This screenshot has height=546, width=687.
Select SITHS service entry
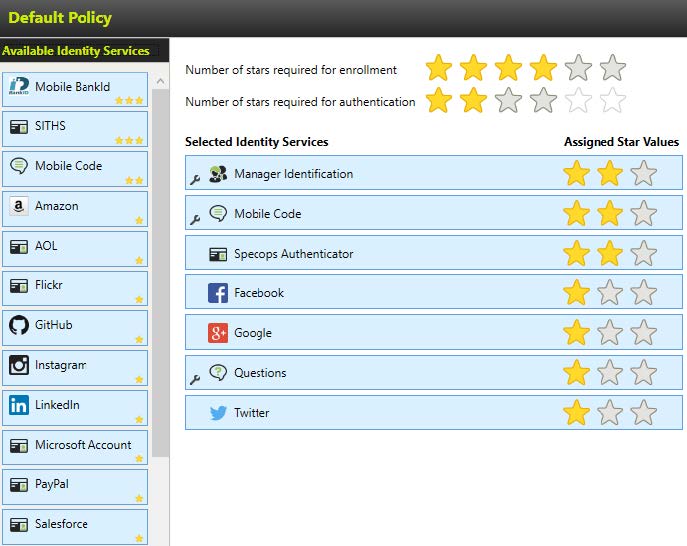(x=75, y=129)
